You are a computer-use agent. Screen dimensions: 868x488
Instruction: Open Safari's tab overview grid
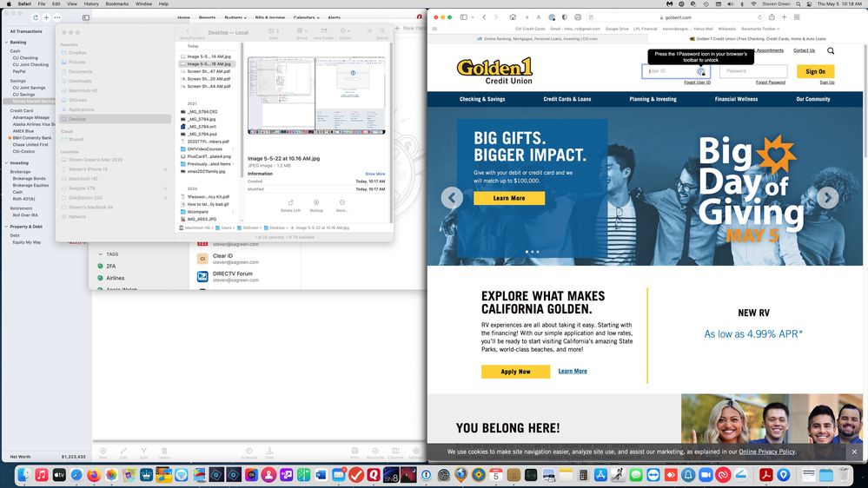pos(797,17)
